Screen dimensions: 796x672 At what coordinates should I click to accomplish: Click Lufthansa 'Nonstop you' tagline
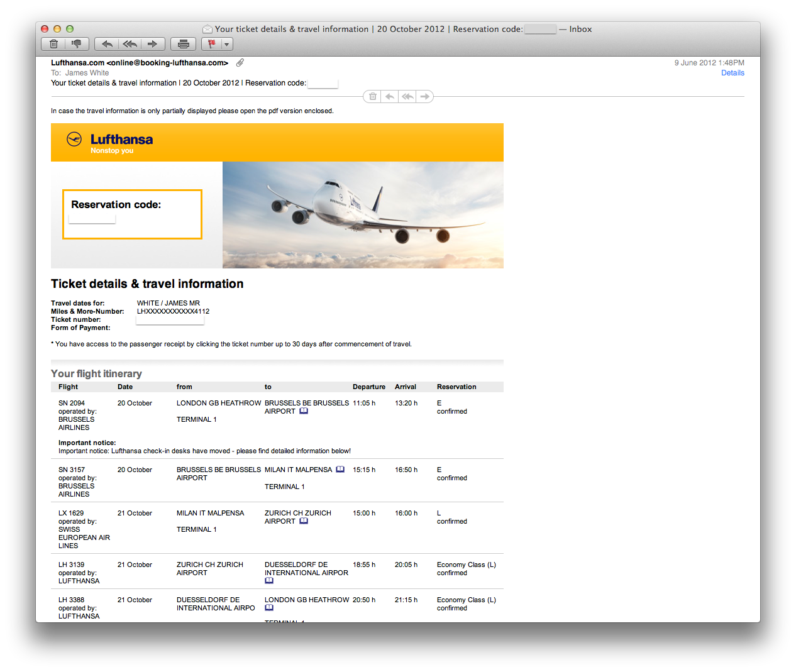click(112, 151)
